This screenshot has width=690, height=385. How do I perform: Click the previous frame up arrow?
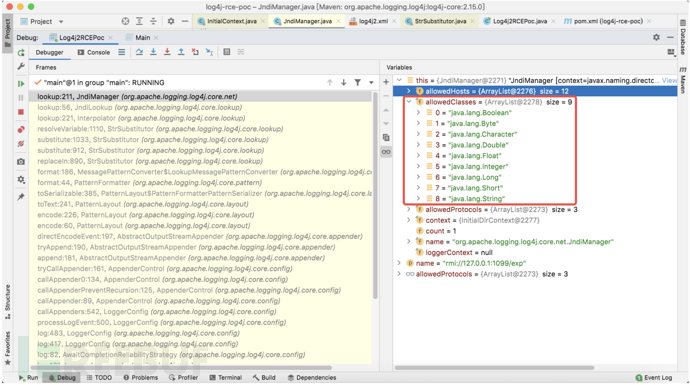pyautogui.click(x=330, y=82)
